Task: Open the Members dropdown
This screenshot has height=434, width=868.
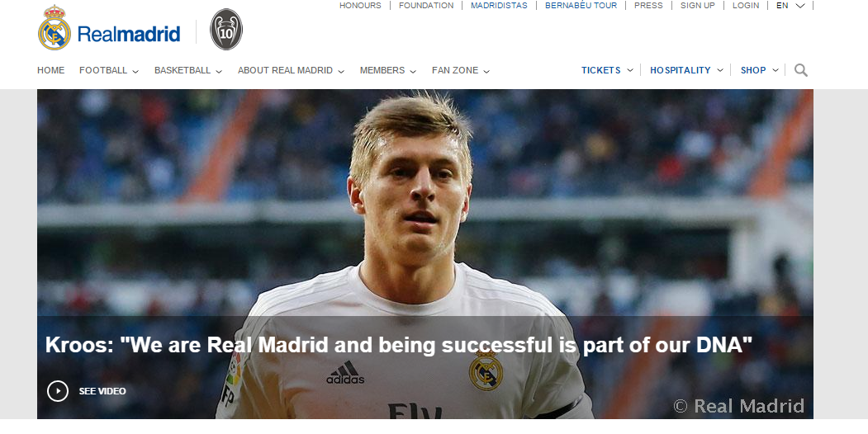Action: [x=388, y=70]
